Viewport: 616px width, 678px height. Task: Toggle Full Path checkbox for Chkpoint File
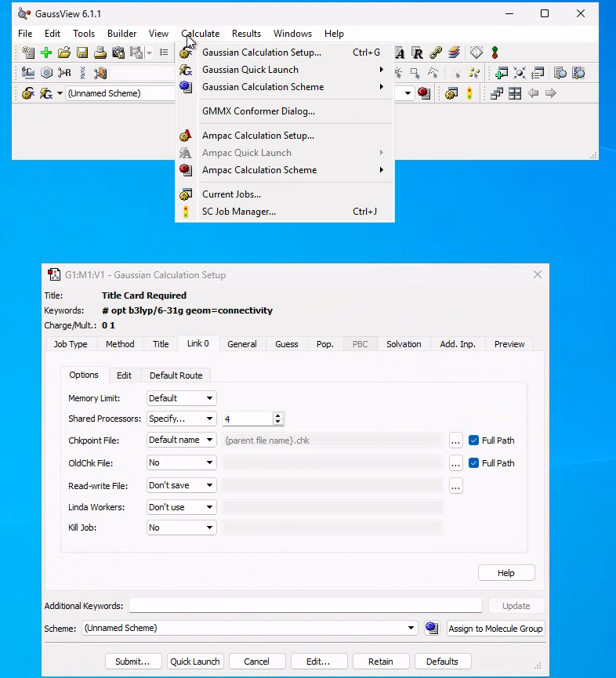(474, 441)
